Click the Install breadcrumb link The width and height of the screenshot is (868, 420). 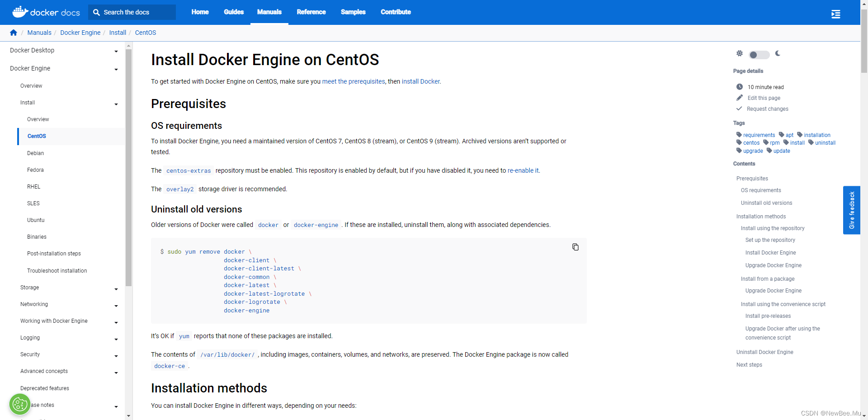point(118,33)
